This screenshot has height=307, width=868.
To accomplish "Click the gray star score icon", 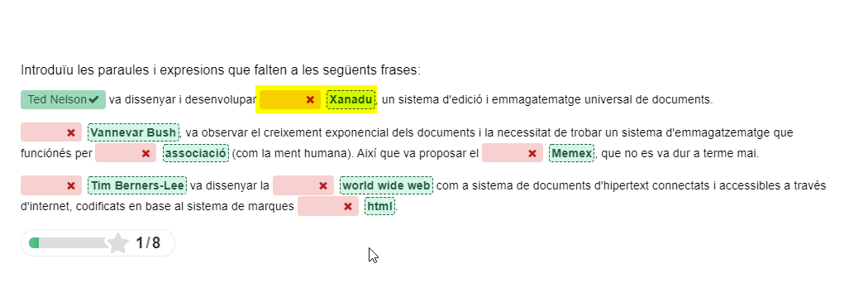I will pos(117,242).
